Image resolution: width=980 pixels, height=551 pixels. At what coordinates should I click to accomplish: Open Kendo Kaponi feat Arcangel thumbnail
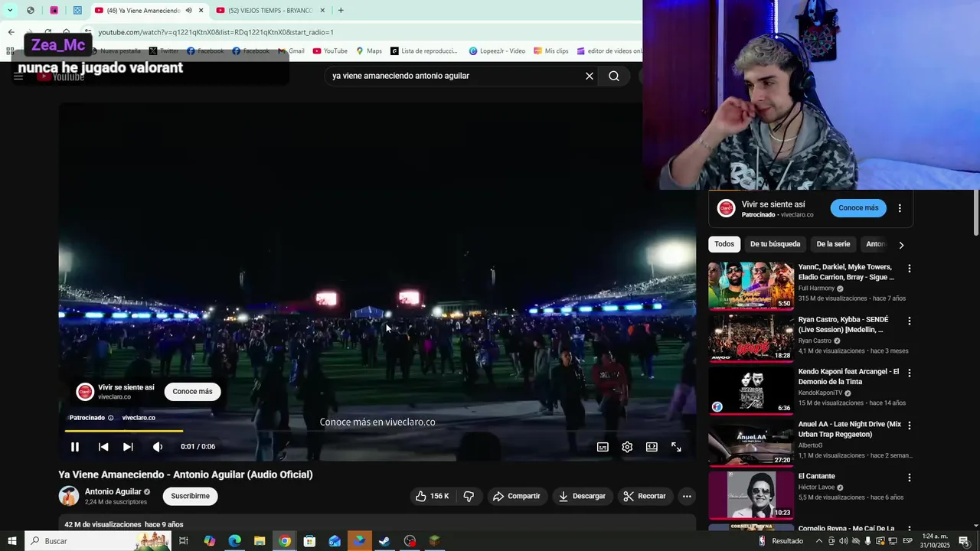(x=751, y=390)
